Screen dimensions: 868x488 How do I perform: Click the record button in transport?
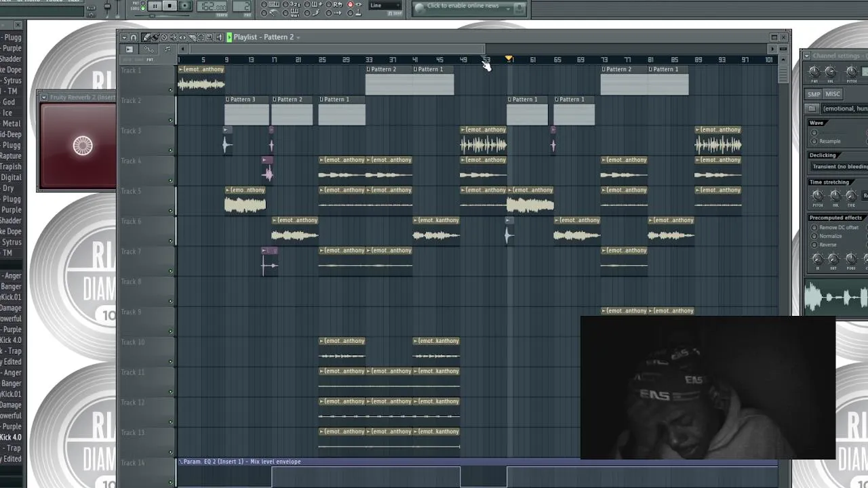click(184, 5)
